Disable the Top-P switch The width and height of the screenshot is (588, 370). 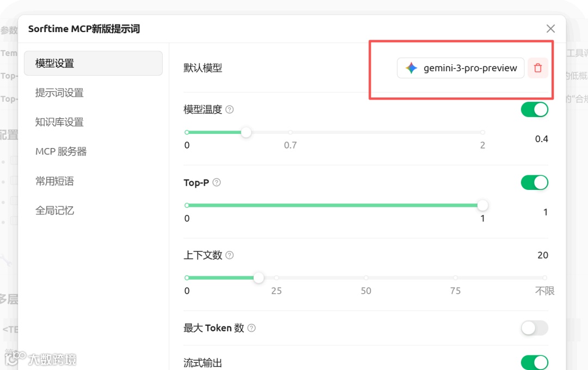(x=535, y=183)
